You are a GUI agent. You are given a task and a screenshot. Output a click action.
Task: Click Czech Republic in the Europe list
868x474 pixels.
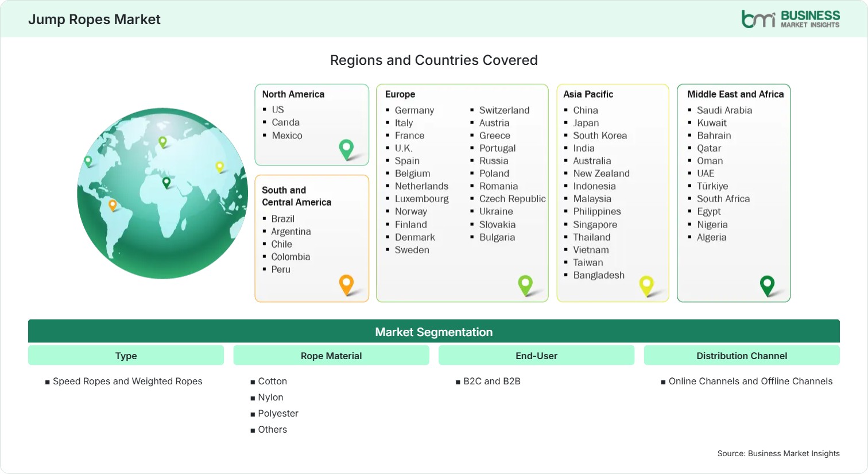pyautogui.click(x=512, y=199)
